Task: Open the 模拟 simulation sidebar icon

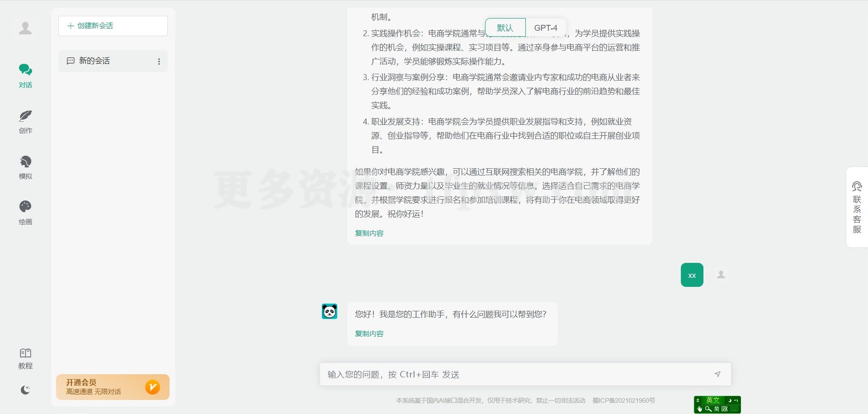Action: 25,167
